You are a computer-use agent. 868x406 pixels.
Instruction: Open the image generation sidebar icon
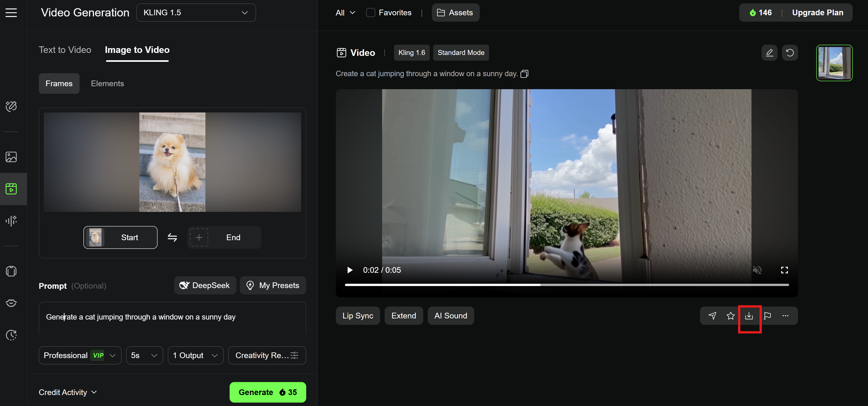point(11,157)
